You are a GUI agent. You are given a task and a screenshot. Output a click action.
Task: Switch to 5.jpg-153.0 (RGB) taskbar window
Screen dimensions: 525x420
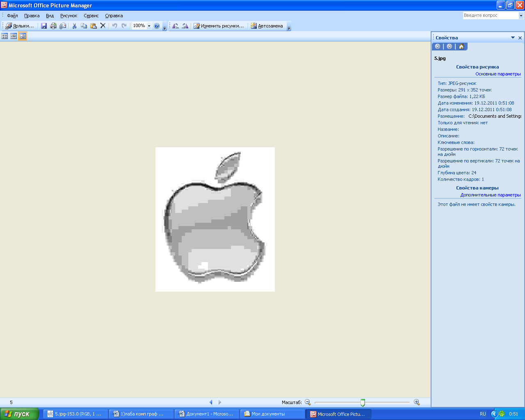click(x=76, y=414)
